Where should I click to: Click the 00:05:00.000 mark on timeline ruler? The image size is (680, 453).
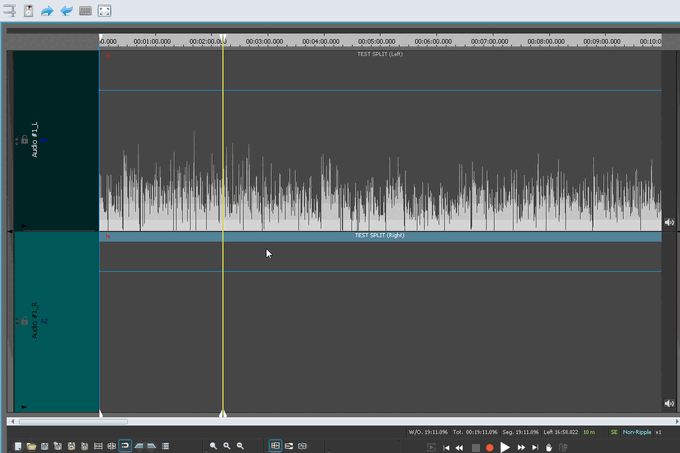point(377,42)
